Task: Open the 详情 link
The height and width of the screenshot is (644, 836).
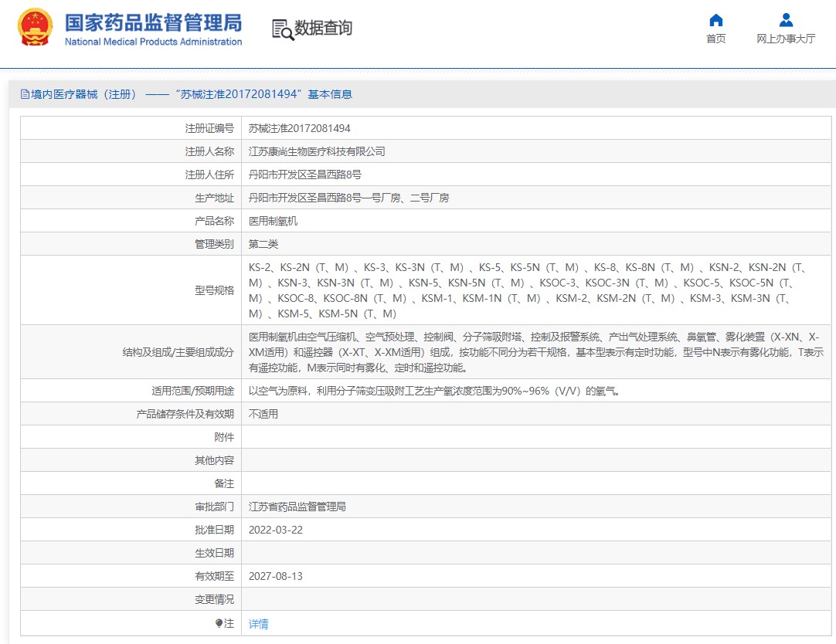Action: (259, 624)
